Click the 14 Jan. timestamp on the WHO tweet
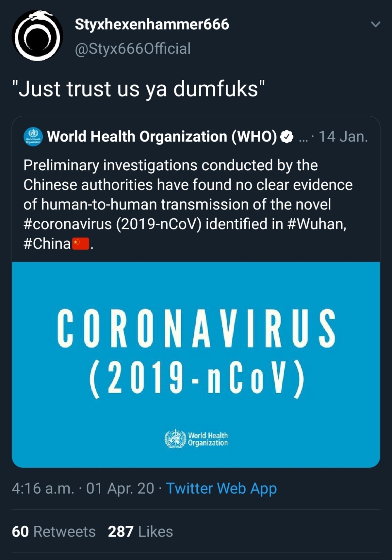The height and width of the screenshot is (560, 392). click(x=342, y=137)
